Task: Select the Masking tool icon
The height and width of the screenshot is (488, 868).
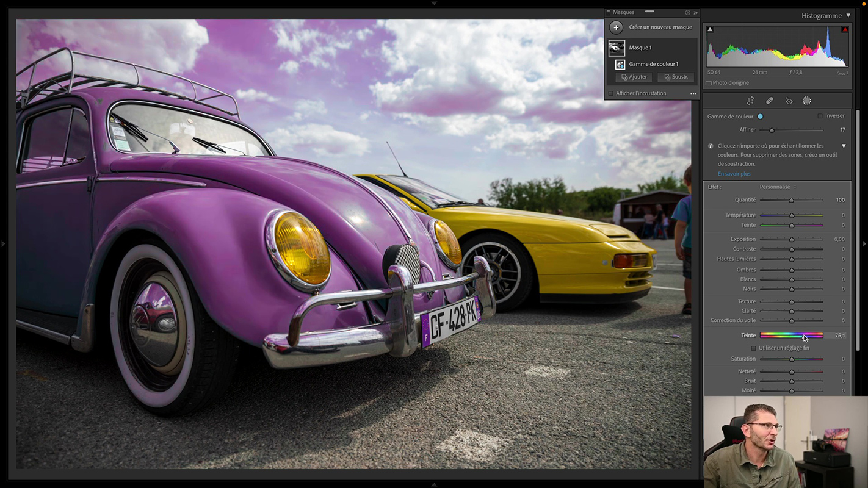Action: [806, 101]
